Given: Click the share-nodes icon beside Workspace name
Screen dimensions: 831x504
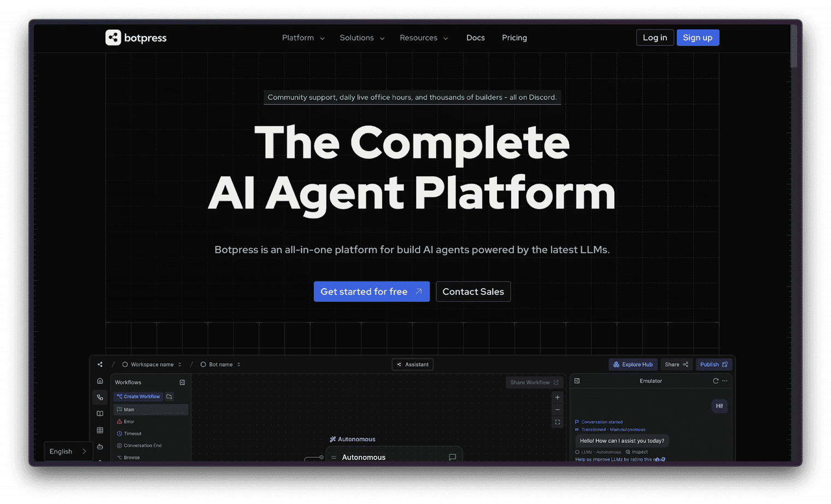Looking at the screenshot, I should pos(100,364).
